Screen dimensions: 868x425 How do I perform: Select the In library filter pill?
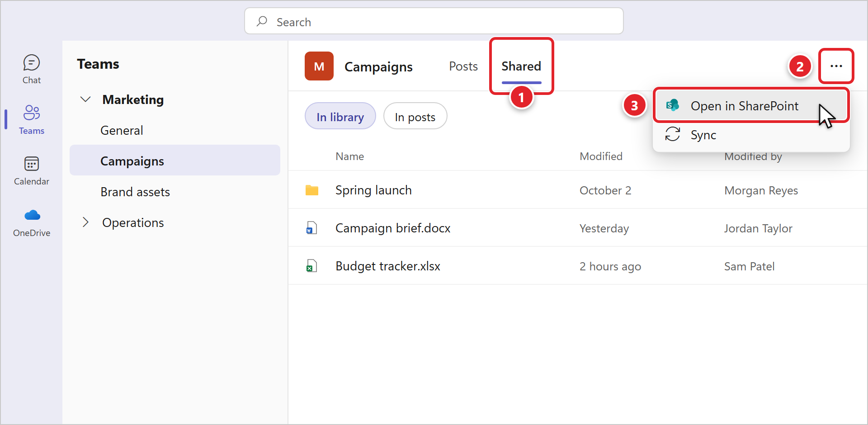pyautogui.click(x=340, y=116)
